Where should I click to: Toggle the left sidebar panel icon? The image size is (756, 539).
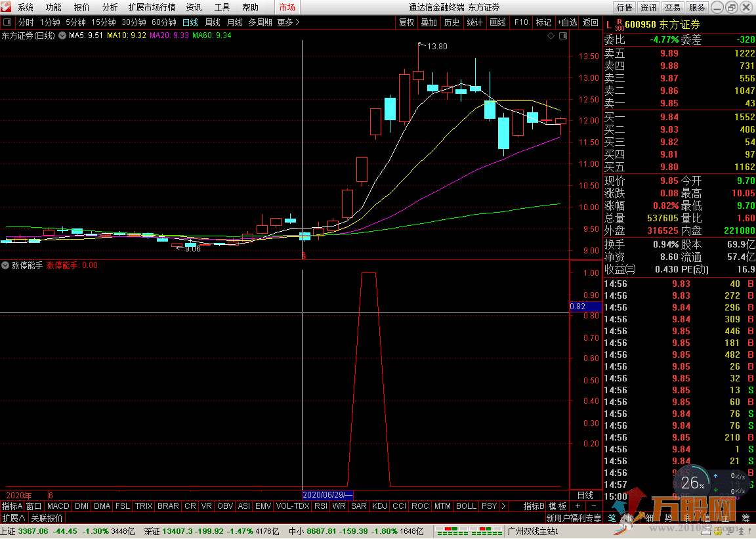pos(7,22)
